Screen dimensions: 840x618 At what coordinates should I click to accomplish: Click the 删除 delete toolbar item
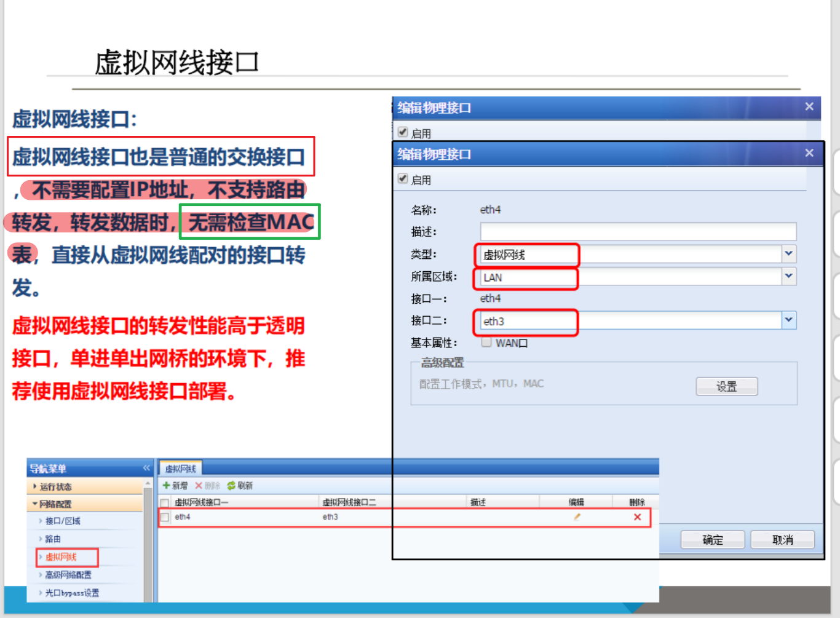[x=207, y=485]
